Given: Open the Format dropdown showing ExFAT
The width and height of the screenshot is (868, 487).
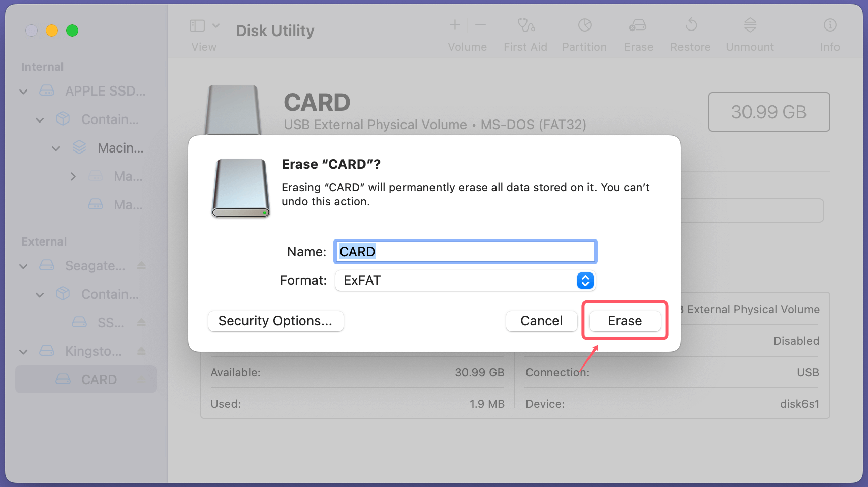Looking at the screenshot, I should (x=584, y=281).
